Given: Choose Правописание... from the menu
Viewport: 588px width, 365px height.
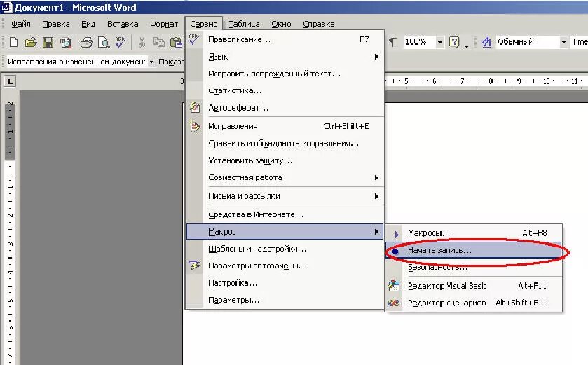Looking at the screenshot, I should click(x=285, y=39).
